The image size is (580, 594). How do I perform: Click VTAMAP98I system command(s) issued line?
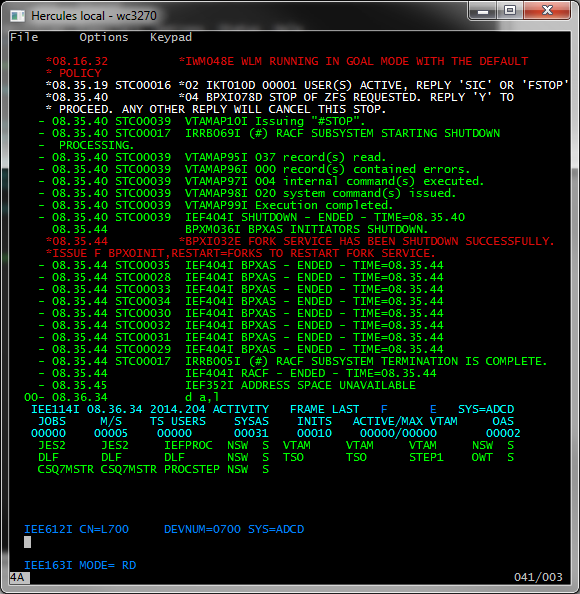pyautogui.click(x=247, y=193)
